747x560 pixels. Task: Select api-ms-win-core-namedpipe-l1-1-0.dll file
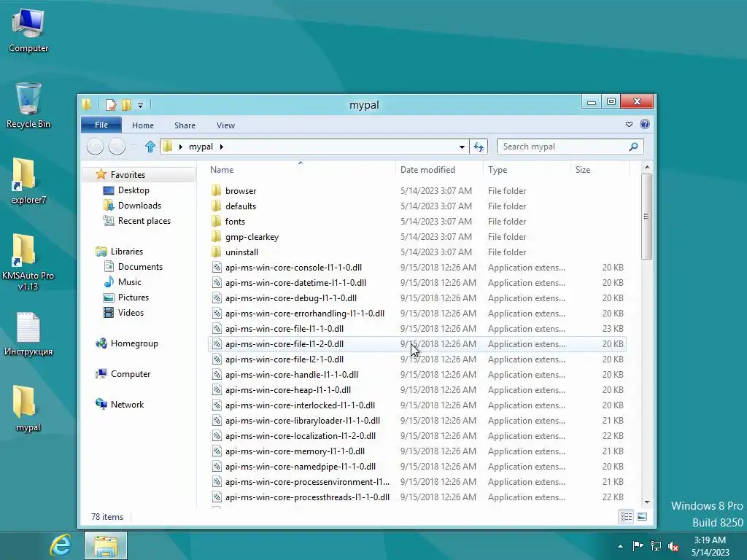click(x=417, y=466)
